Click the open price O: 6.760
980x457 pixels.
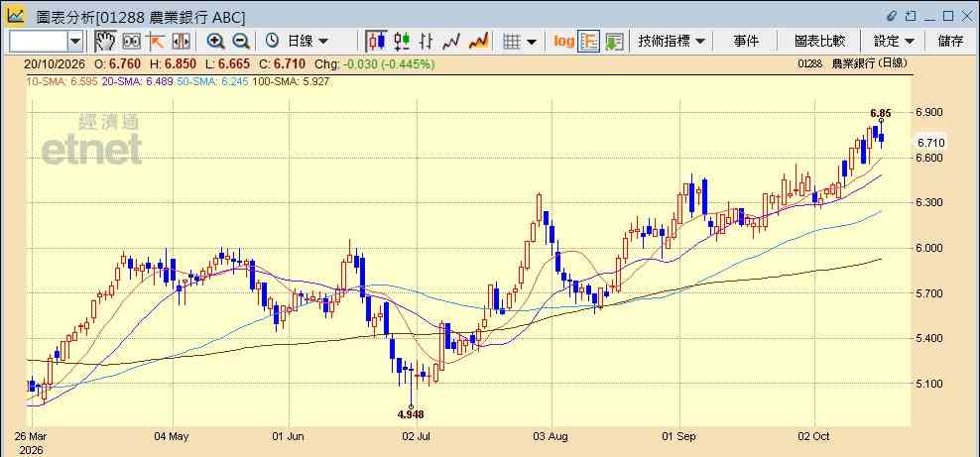(118, 63)
